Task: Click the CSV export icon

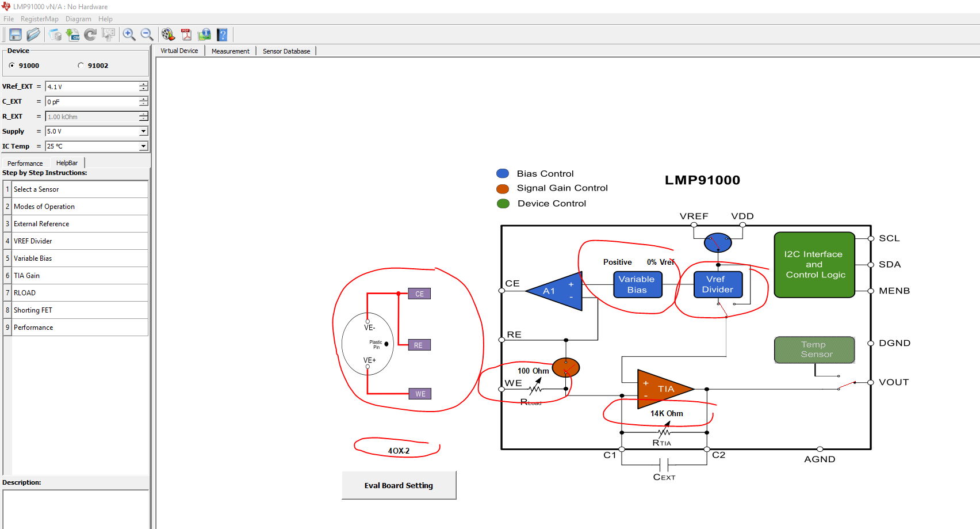Action: (72, 35)
